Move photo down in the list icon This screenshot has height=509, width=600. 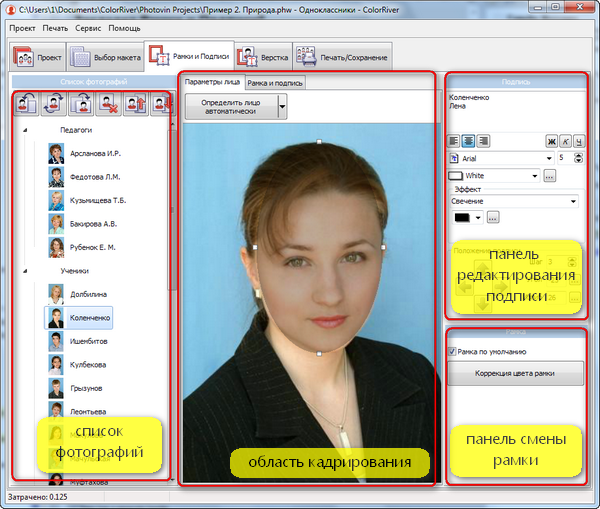pyautogui.click(x=161, y=104)
